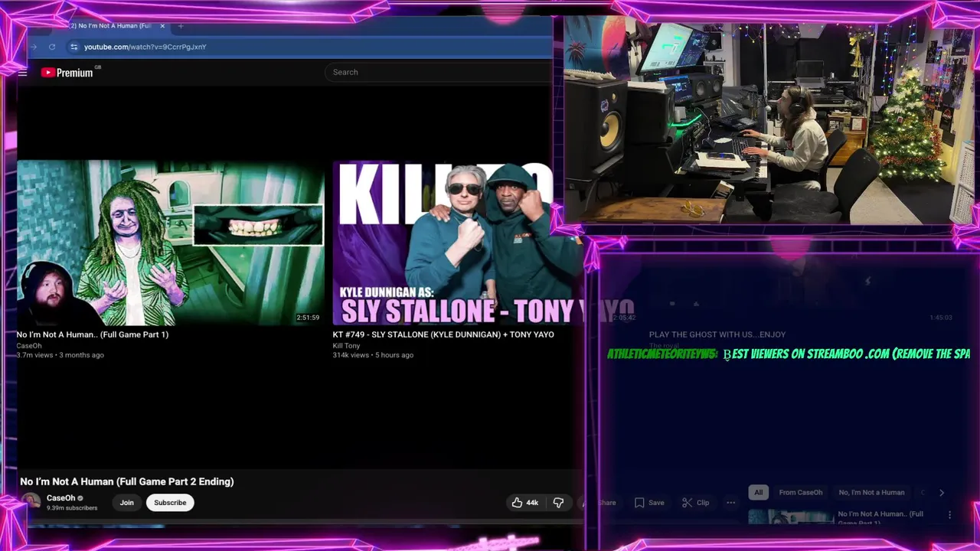Open the Kill Tony #749 thumbnail

[458, 243]
